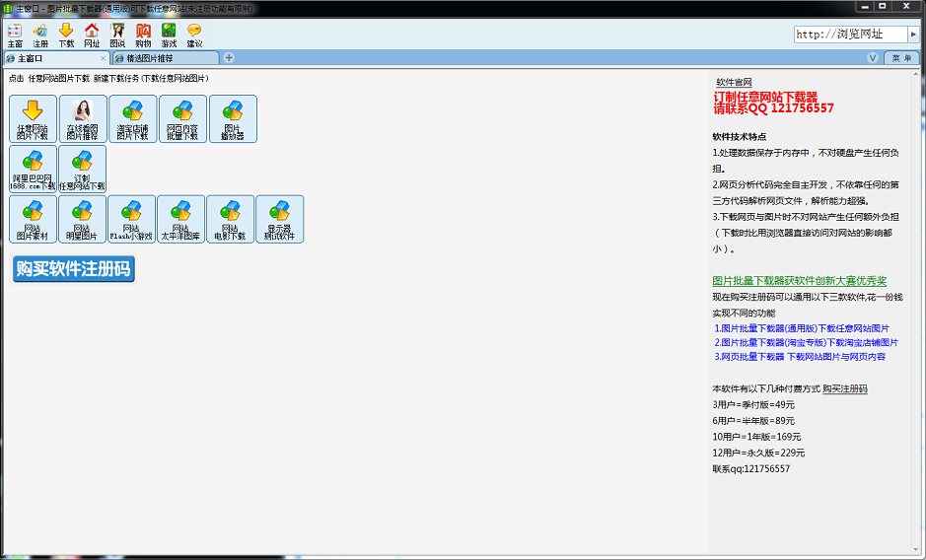Click the 下载 download toolbar icon
This screenshot has height=560, width=926.
(66, 35)
